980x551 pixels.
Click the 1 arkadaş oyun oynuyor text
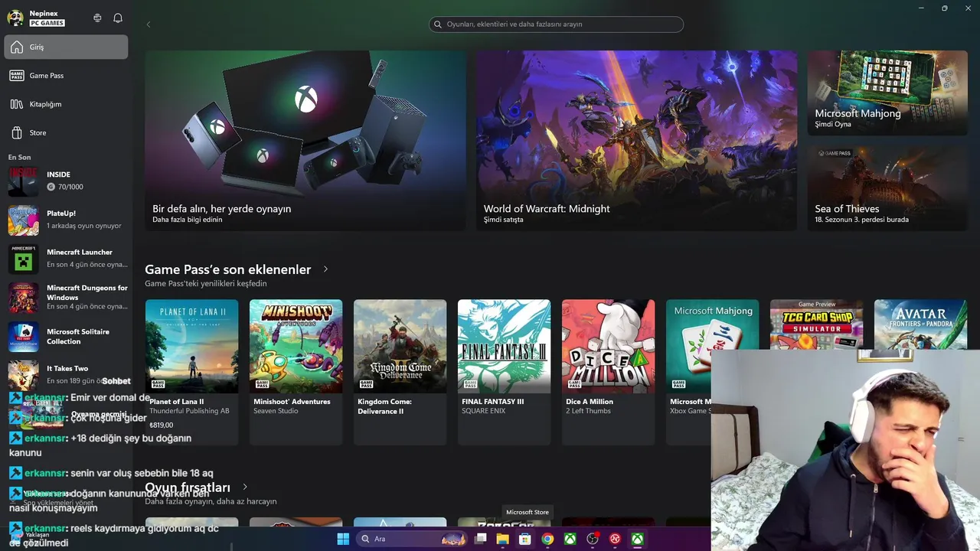click(x=84, y=226)
